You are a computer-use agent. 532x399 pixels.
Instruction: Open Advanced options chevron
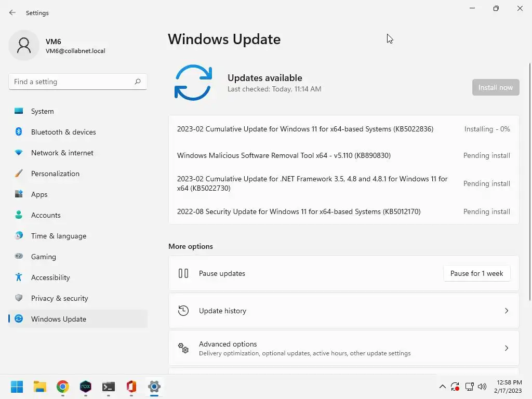click(x=506, y=348)
